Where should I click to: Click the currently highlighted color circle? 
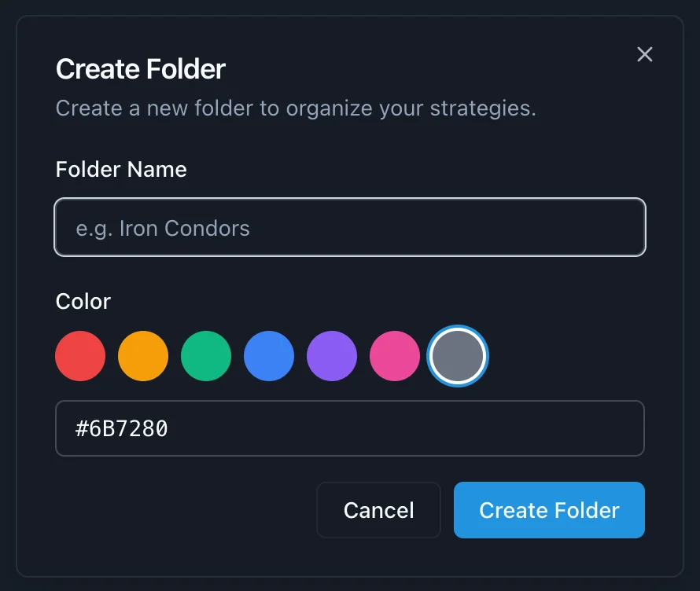coord(458,356)
